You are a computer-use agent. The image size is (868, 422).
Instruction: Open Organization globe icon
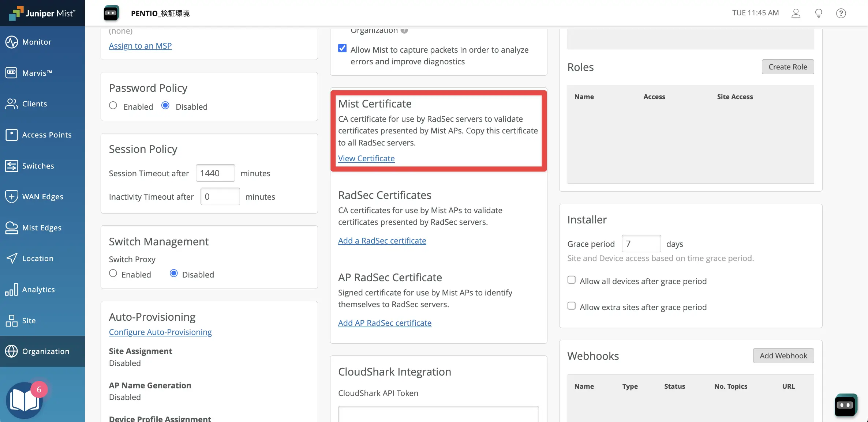click(x=11, y=351)
